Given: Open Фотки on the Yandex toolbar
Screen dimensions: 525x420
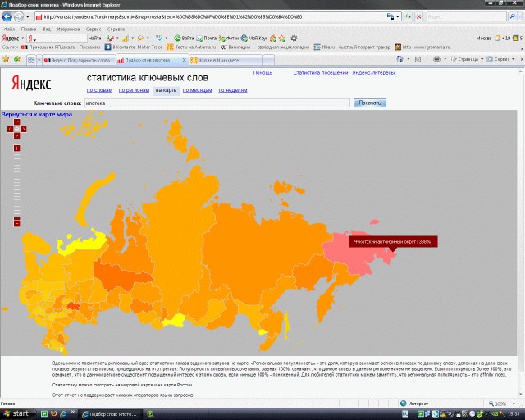Looking at the screenshot, I should click(x=229, y=39).
